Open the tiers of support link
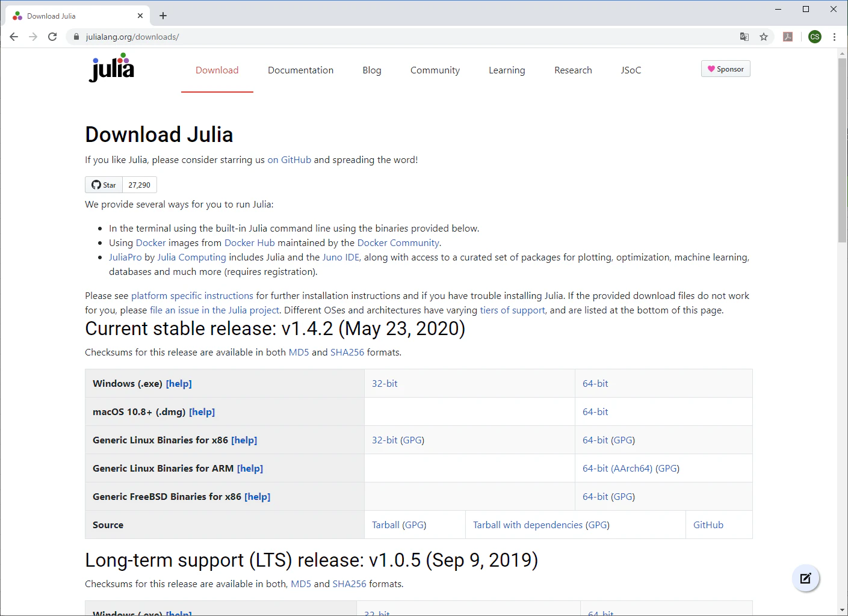 pos(513,310)
